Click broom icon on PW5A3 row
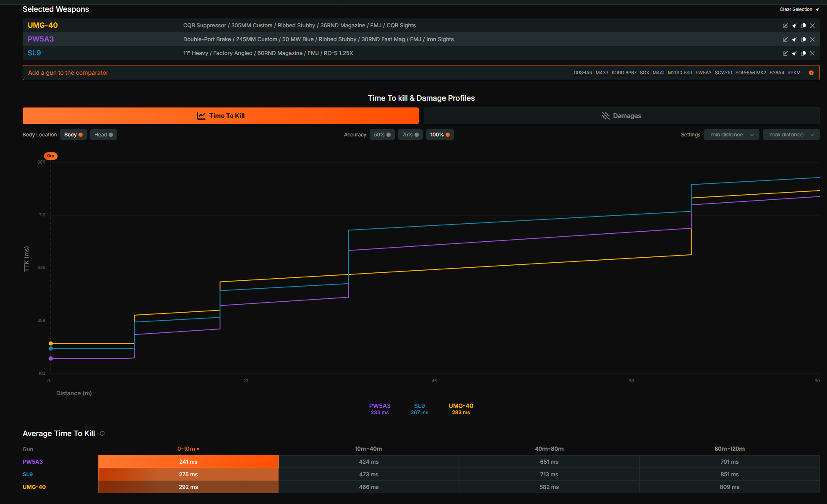The height and width of the screenshot is (504, 827). pos(794,39)
